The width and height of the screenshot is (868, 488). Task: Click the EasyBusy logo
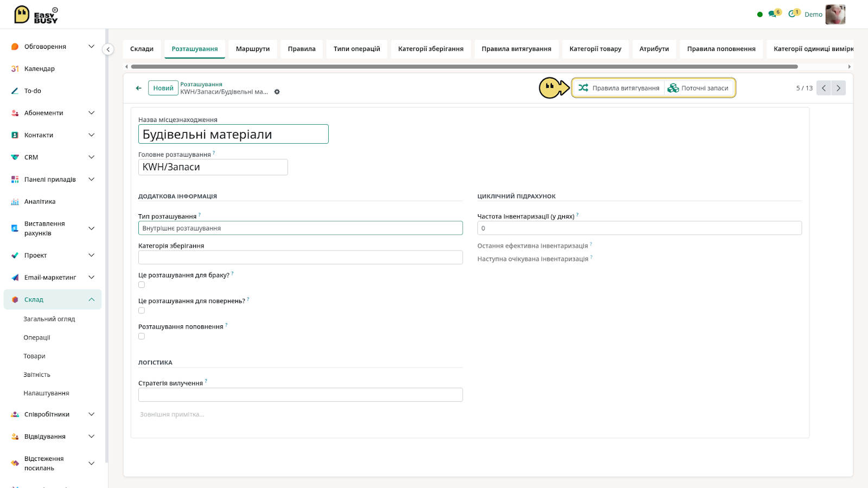(x=36, y=15)
